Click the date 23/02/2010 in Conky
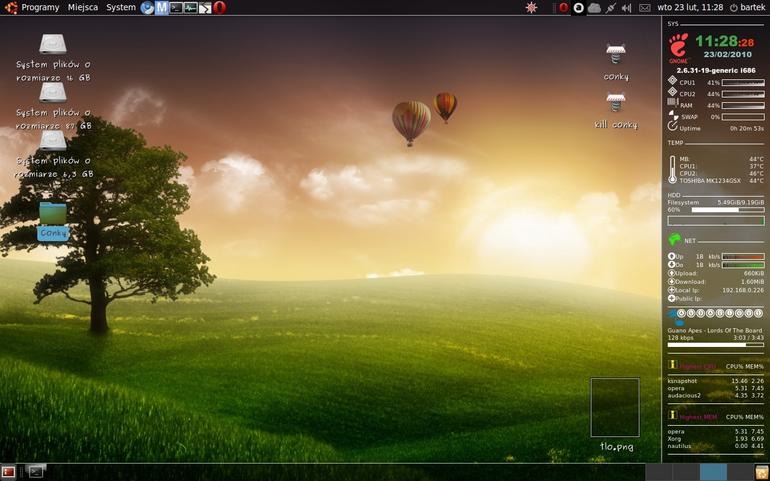This screenshot has height=481, width=770. pyautogui.click(x=727, y=55)
